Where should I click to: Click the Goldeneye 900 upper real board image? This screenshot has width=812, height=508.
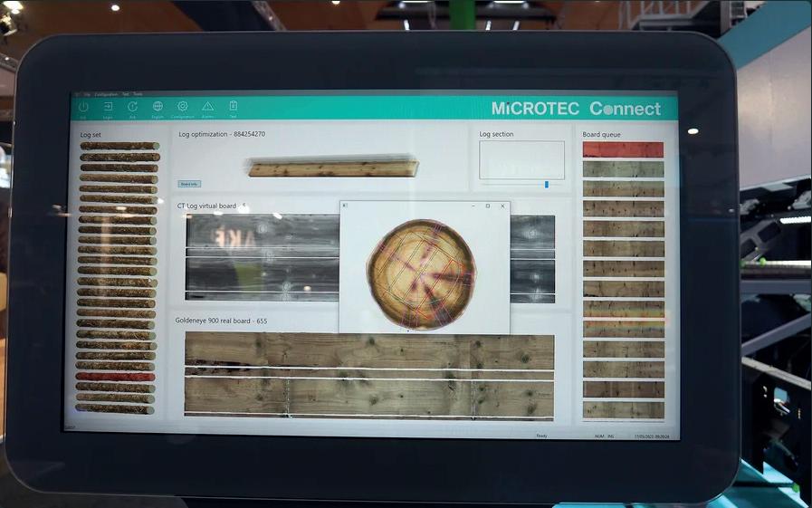pyautogui.click(x=369, y=351)
